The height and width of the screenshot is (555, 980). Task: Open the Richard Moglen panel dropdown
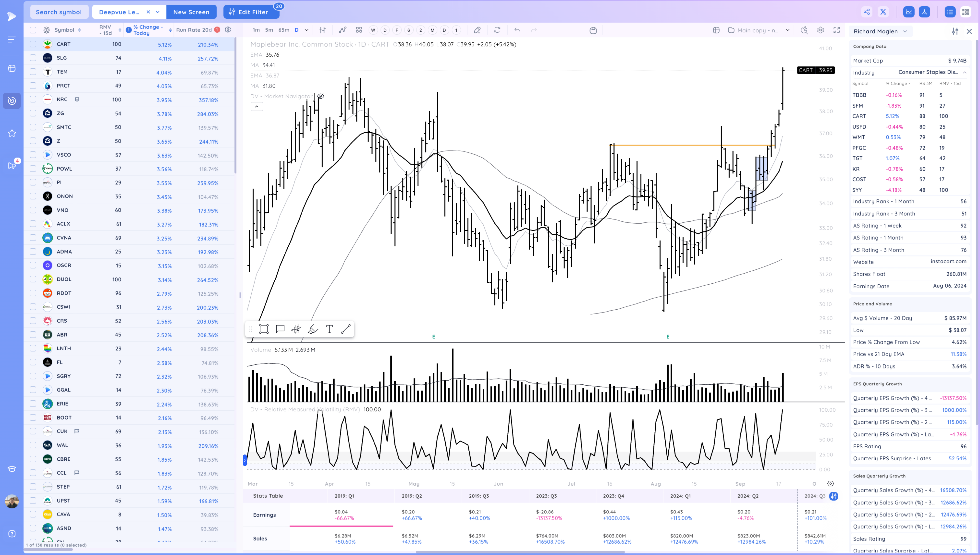(x=905, y=31)
